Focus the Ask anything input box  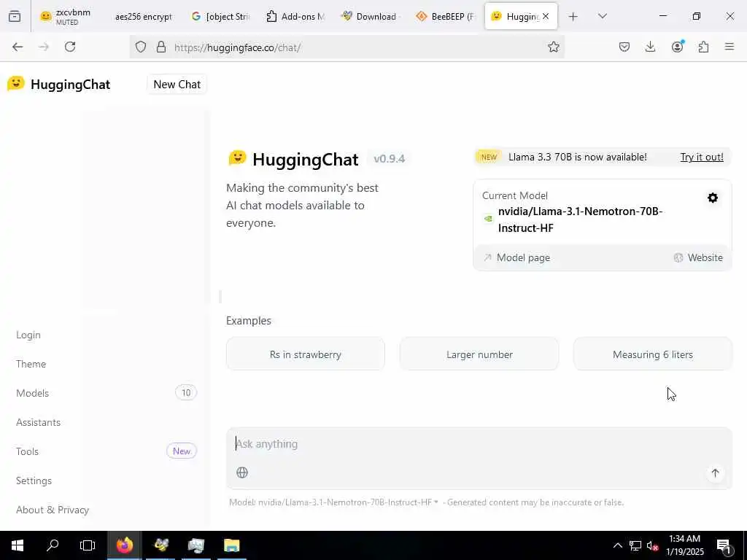(x=479, y=444)
